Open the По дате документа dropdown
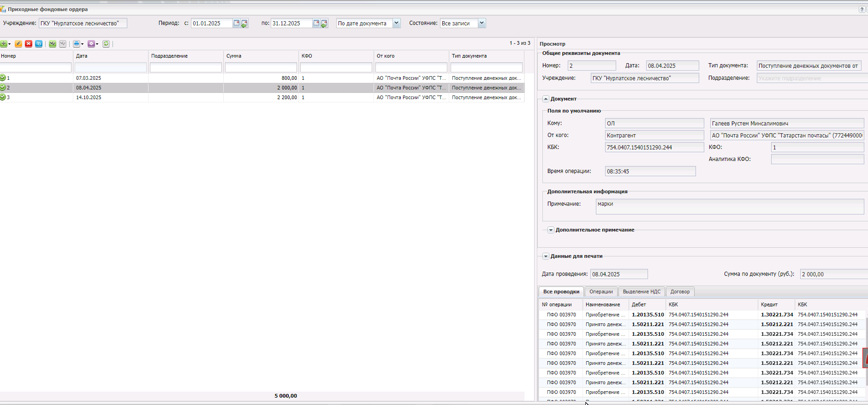 (x=396, y=23)
